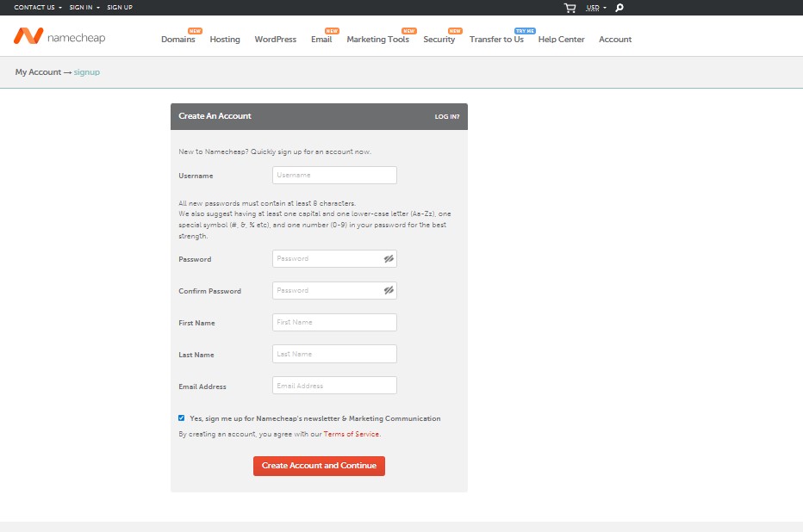803x532 pixels.
Task: Focus the Email Address input field
Action: 334,386
